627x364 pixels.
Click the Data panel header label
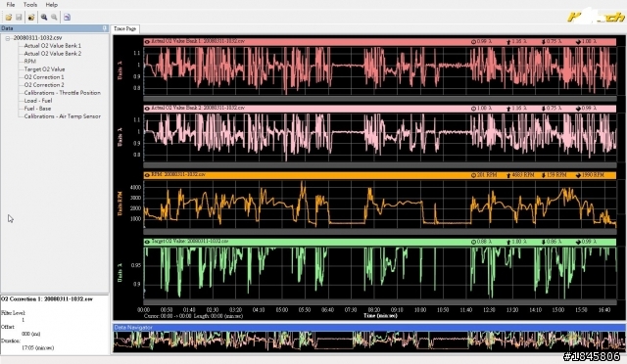coord(7,28)
